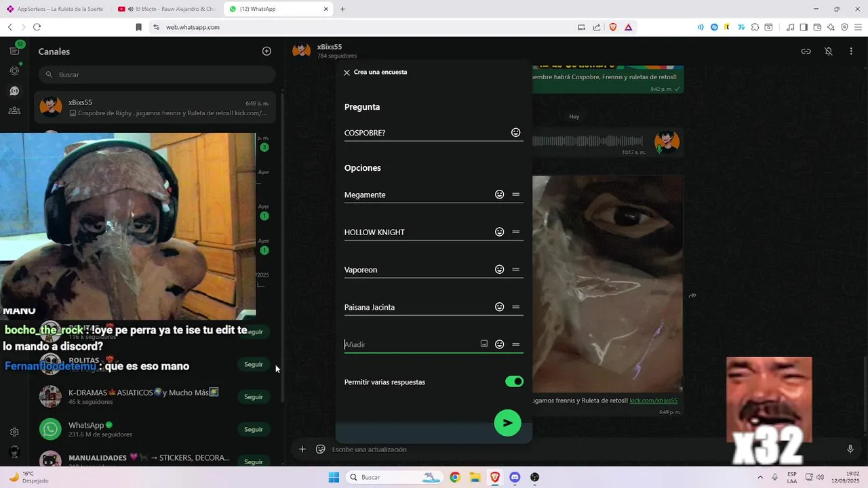Open emoji picker for HOLLOW KNIGHT option
868x488 pixels.
(500, 232)
